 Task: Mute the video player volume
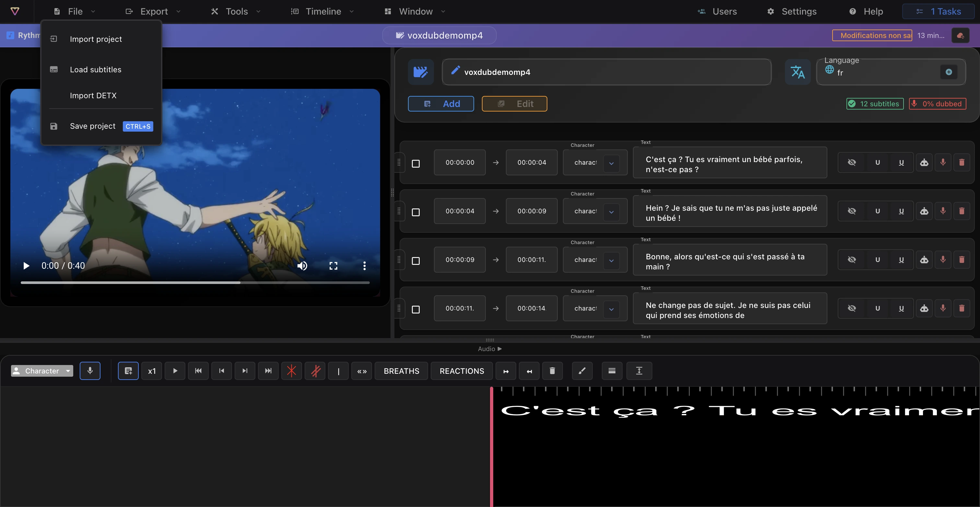(302, 266)
